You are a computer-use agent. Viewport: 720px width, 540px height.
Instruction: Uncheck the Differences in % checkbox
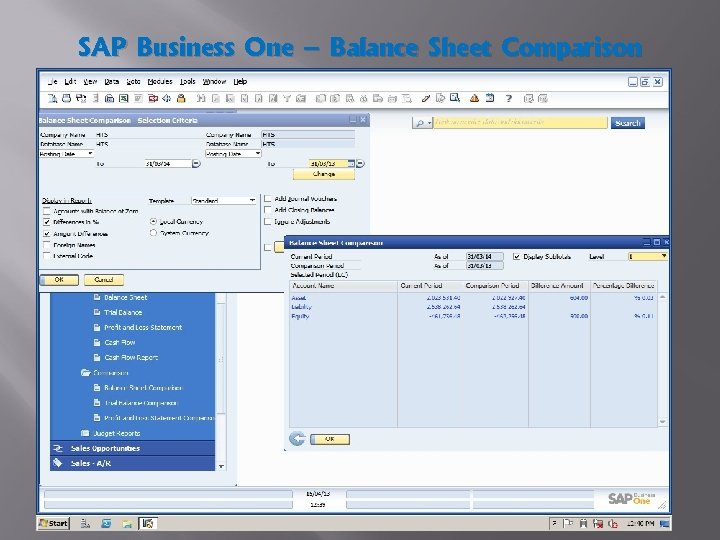[x=46, y=222]
